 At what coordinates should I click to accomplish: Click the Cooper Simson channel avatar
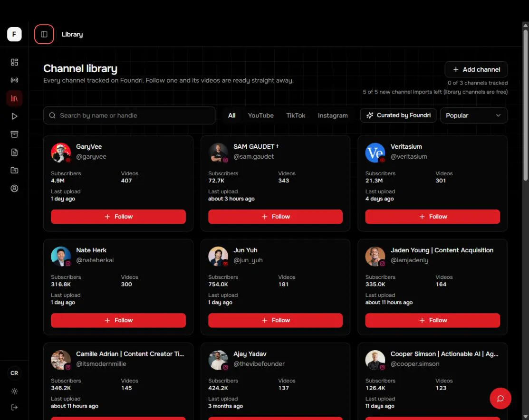click(x=375, y=360)
